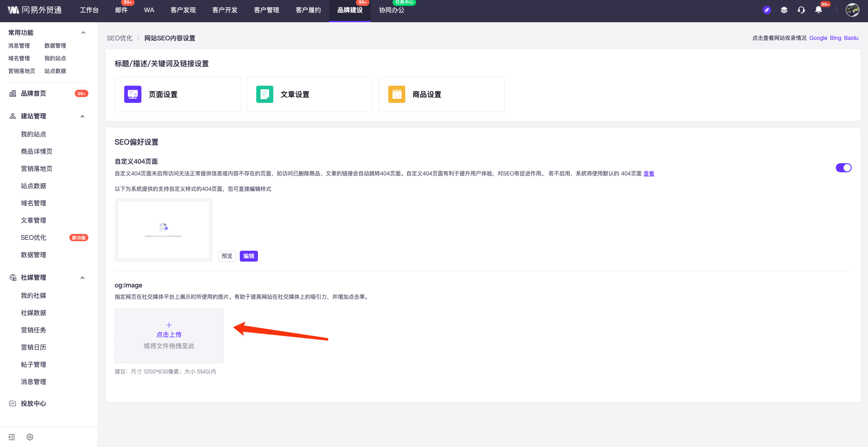Collapse sidebar using the menu fold icon

(12, 437)
